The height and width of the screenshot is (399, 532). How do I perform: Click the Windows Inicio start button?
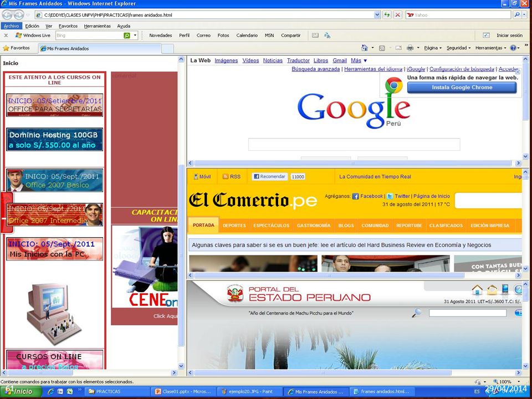(x=21, y=392)
